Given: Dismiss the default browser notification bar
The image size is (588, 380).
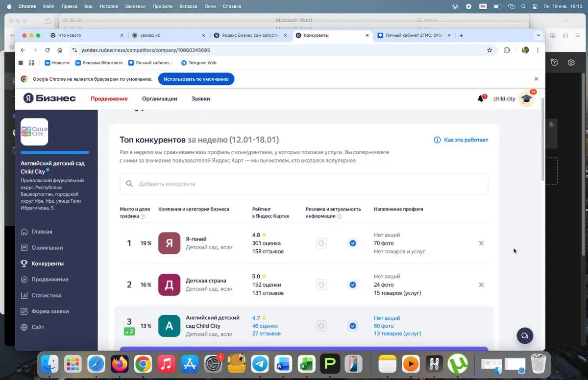Looking at the screenshot, I should coord(536,79).
